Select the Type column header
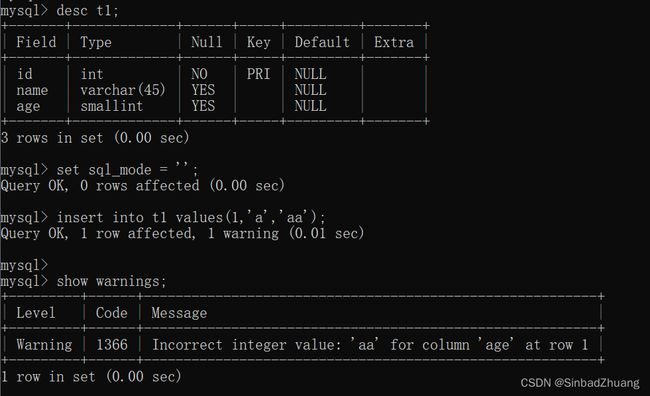The width and height of the screenshot is (650, 396). 96,43
